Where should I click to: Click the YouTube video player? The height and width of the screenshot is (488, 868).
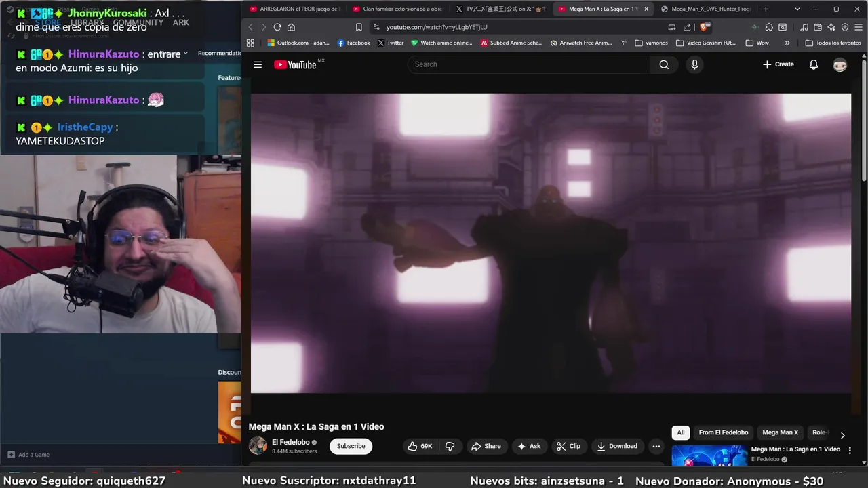click(x=551, y=243)
